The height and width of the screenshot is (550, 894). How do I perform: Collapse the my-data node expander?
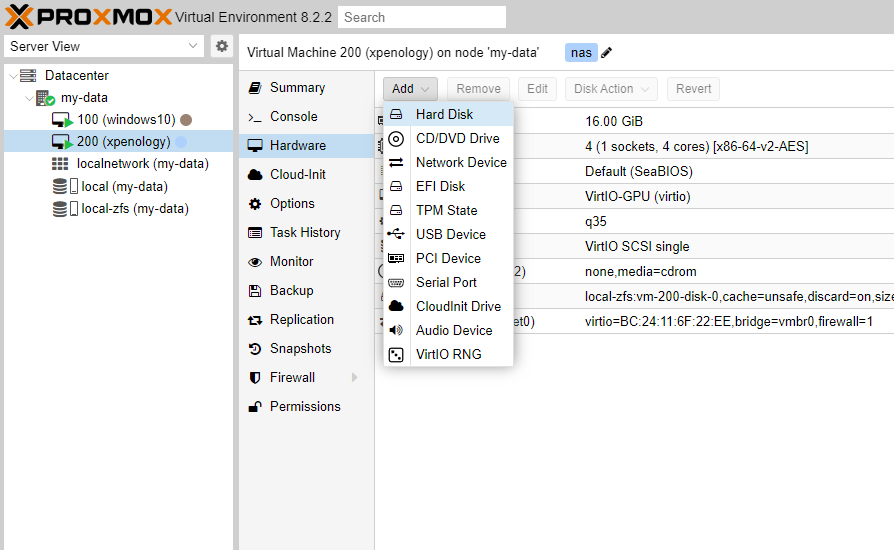click(x=29, y=98)
